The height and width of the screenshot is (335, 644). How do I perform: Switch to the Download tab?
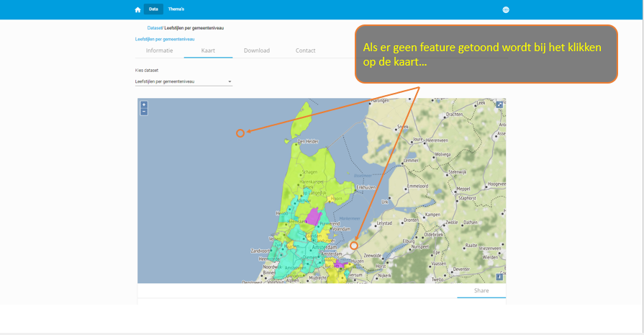pyautogui.click(x=257, y=50)
